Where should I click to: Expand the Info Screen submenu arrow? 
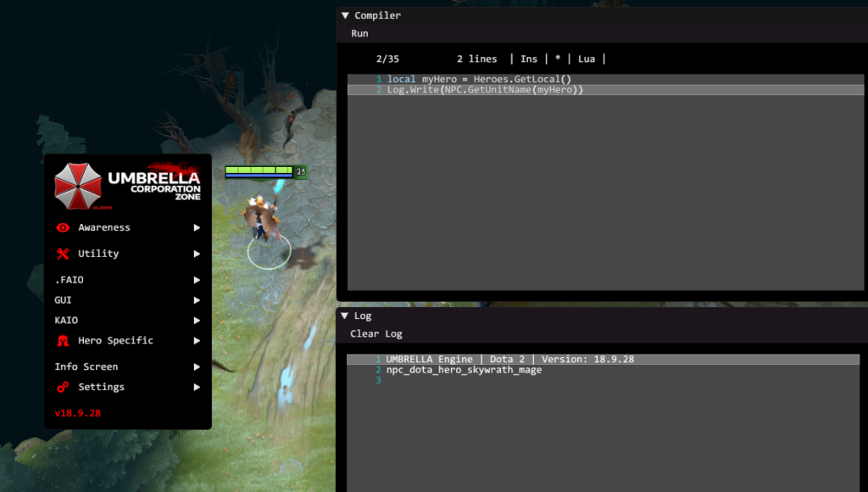tap(197, 367)
